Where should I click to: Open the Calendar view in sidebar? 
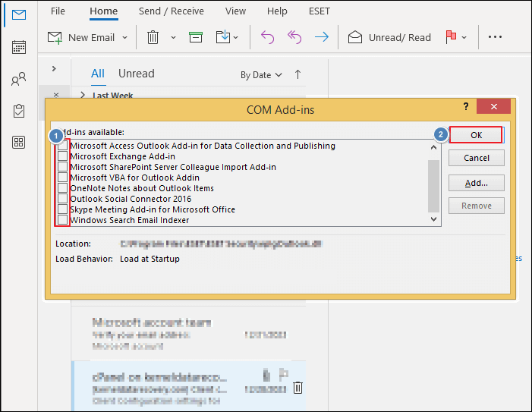(x=19, y=47)
